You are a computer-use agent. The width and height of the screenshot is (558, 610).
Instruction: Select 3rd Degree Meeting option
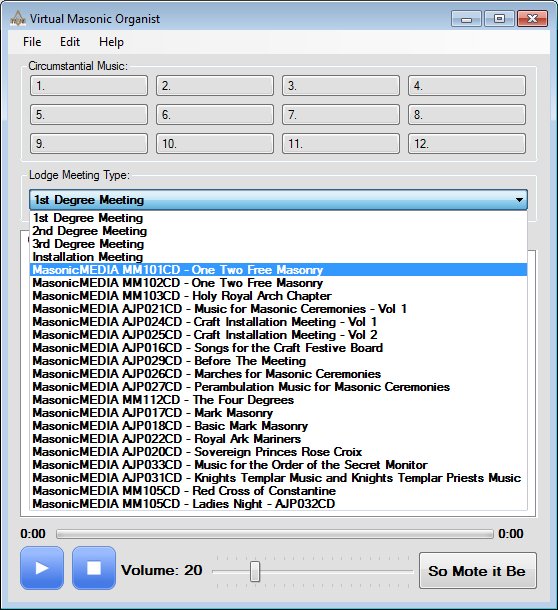point(278,244)
